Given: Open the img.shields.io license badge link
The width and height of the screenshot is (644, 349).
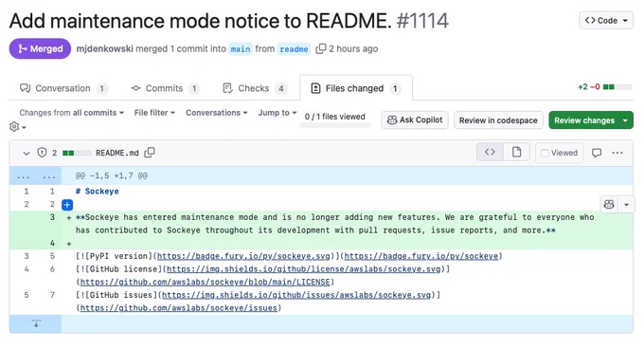Looking at the screenshot, I should pos(304,269).
